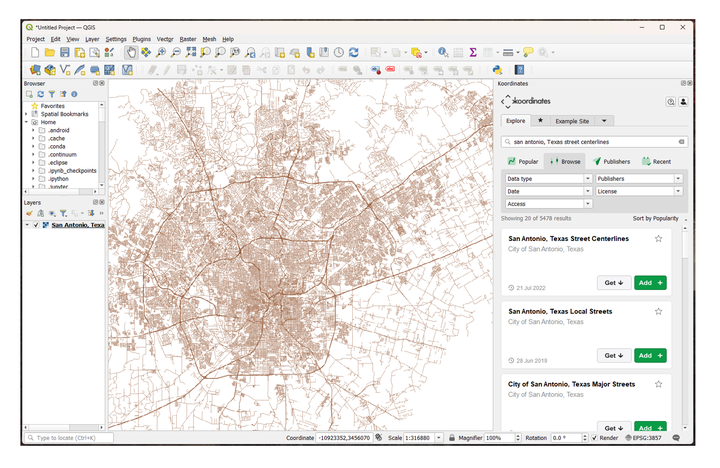Show map tips speech bubble icon
The width and height of the screenshot is (720, 468).
(528, 52)
